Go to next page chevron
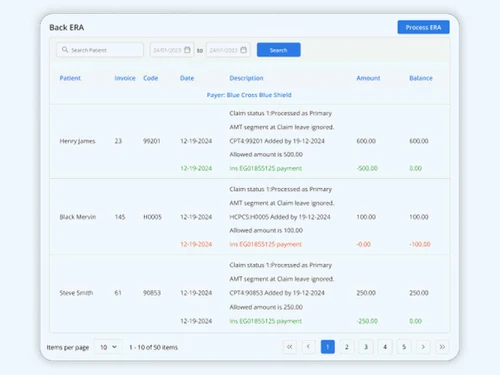500x375 pixels. [x=423, y=347]
